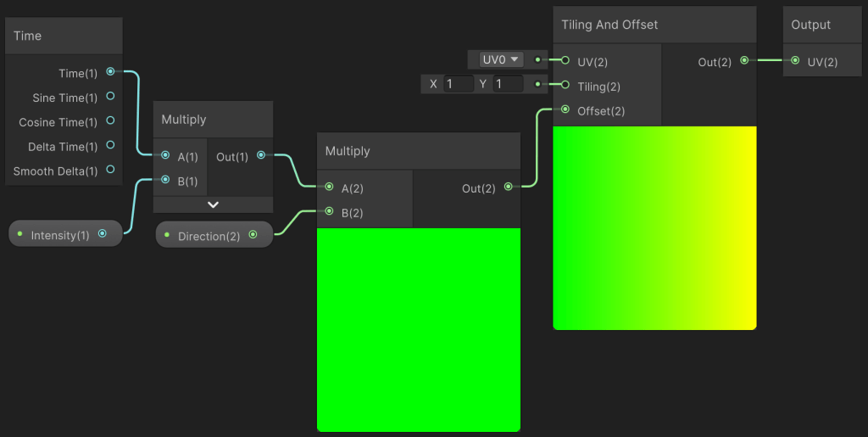Screen dimensions: 868x437
Task: Click the Offset(2) input port
Action: pyautogui.click(x=565, y=109)
